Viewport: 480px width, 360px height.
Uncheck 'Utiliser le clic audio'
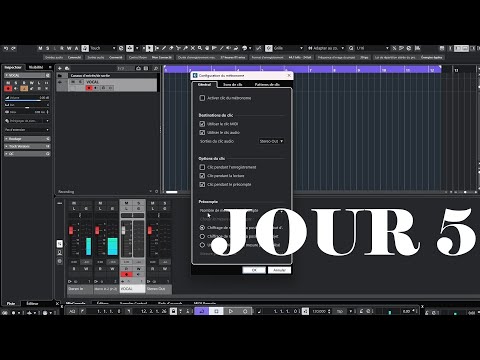pyautogui.click(x=202, y=132)
